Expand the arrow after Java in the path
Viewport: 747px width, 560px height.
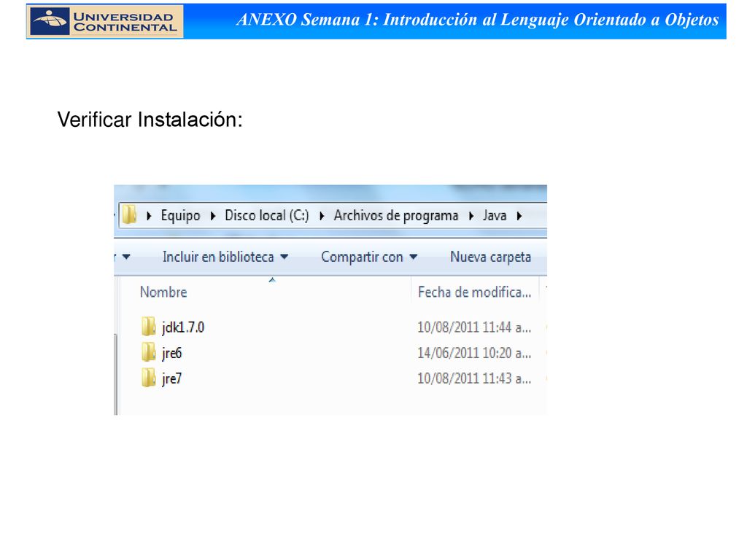click(x=519, y=216)
